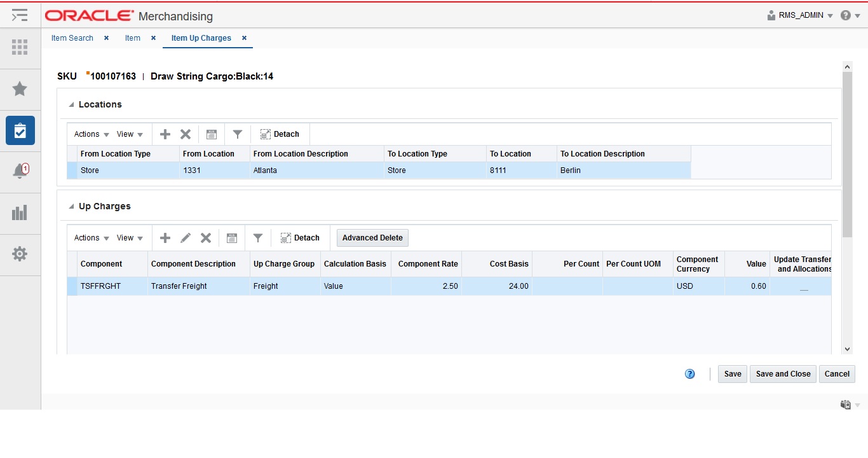Viewport: 868px width, 458px height.
Task: Open Notifications bell icon
Action: pyautogui.click(x=20, y=171)
